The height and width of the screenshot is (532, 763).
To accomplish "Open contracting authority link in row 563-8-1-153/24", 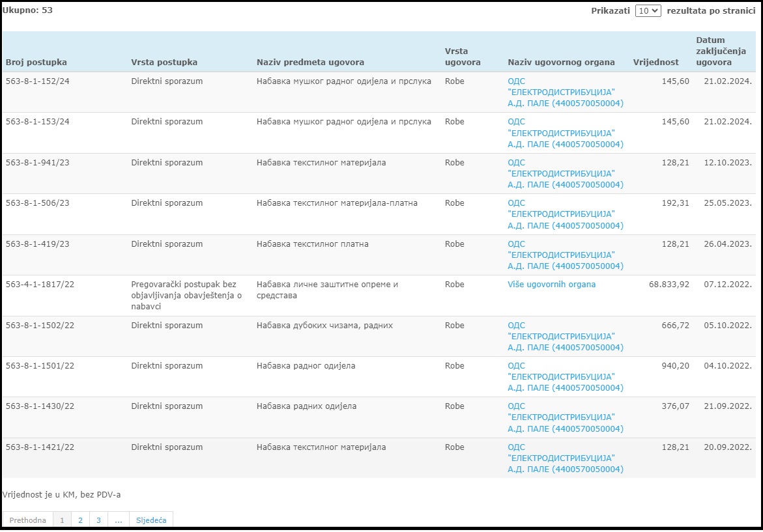I will point(566,133).
